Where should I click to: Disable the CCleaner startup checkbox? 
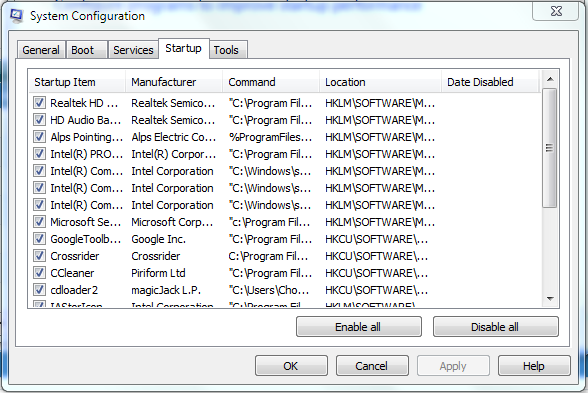coord(39,273)
